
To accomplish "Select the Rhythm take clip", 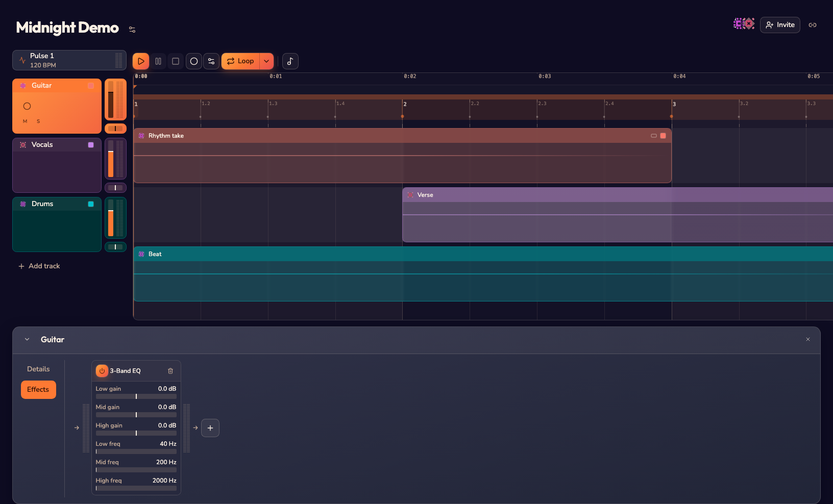I will (x=402, y=156).
